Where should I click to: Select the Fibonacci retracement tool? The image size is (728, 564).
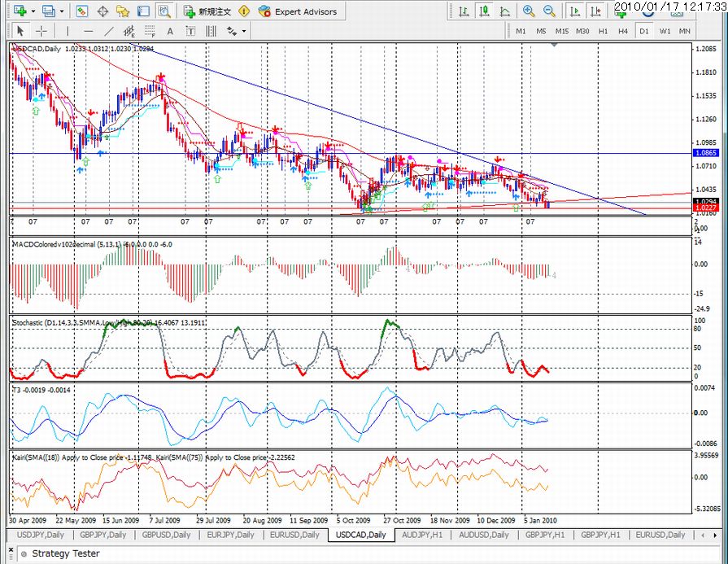[x=151, y=31]
